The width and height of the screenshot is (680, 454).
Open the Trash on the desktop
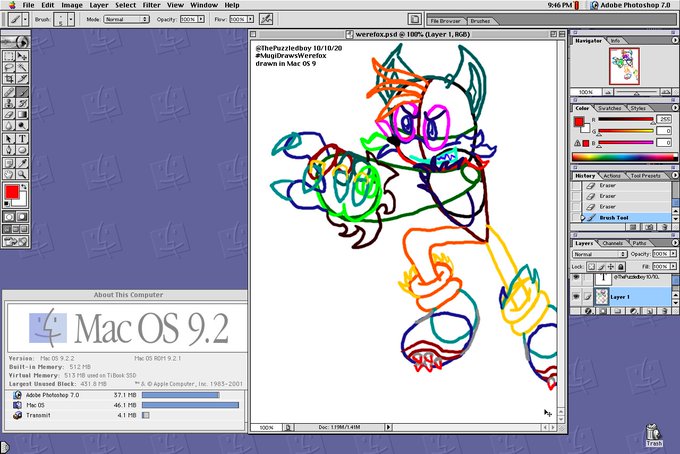pyautogui.click(x=654, y=435)
